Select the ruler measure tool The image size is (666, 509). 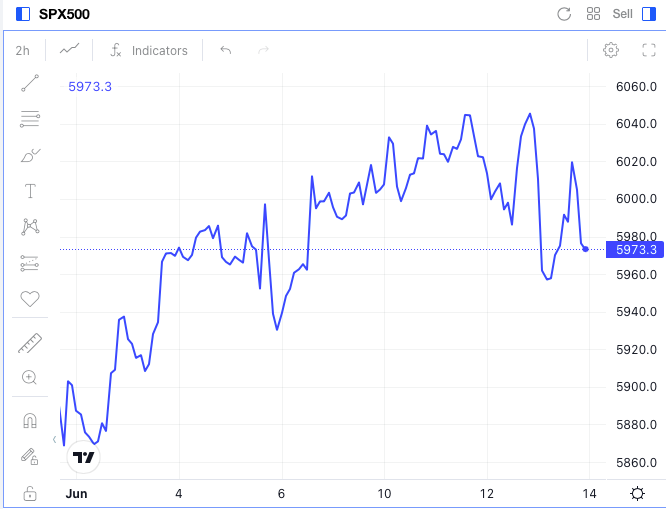(x=30, y=343)
